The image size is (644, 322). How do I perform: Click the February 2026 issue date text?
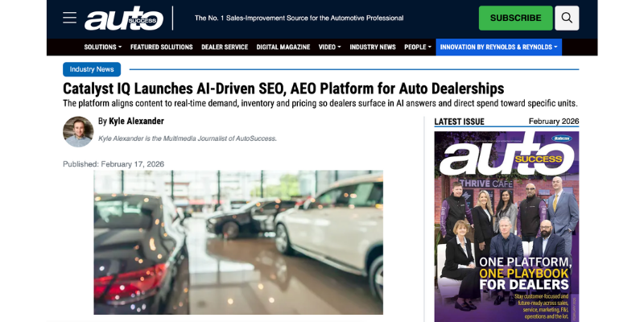554,122
